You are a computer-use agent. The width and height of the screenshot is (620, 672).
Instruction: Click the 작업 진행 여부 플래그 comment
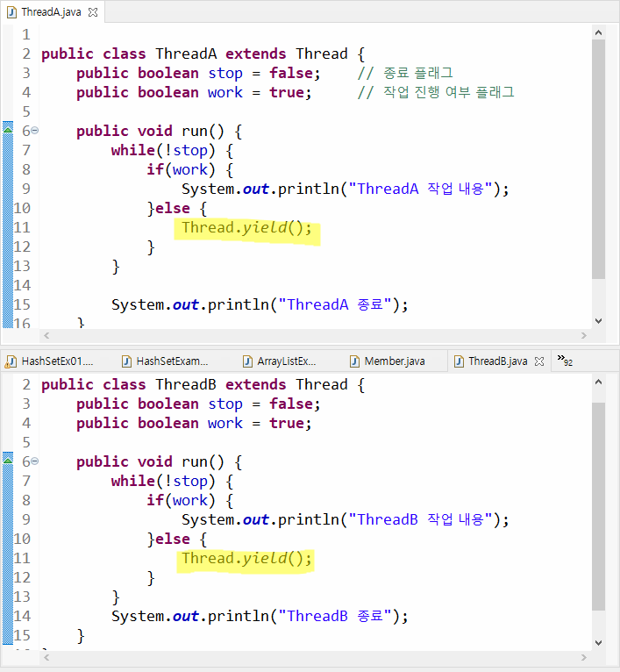click(x=436, y=92)
